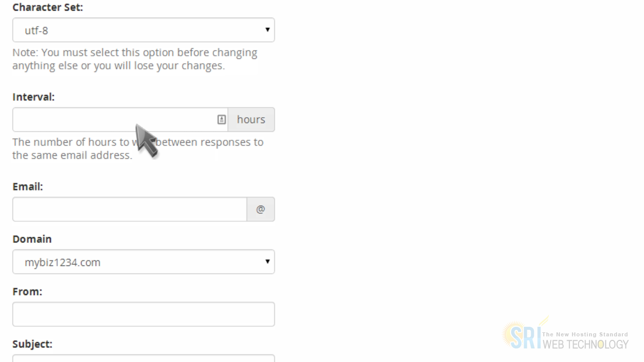
Task: Click the From field label
Action: pyautogui.click(x=27, y=291)
